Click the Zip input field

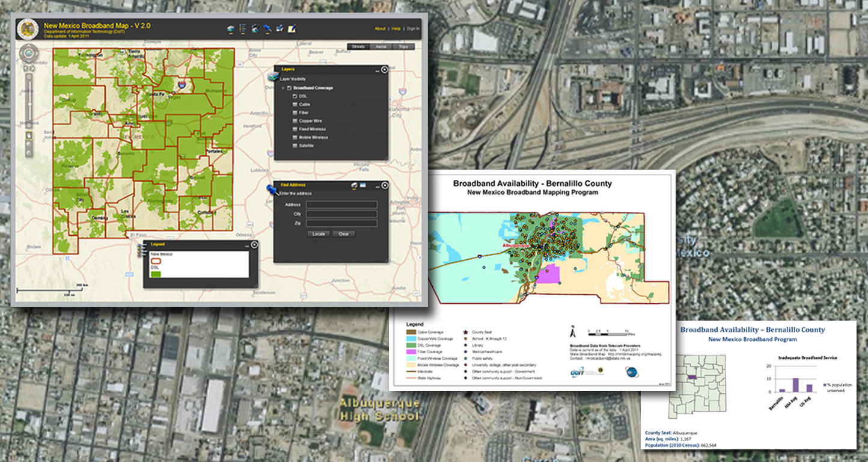[x=342, y=223]
